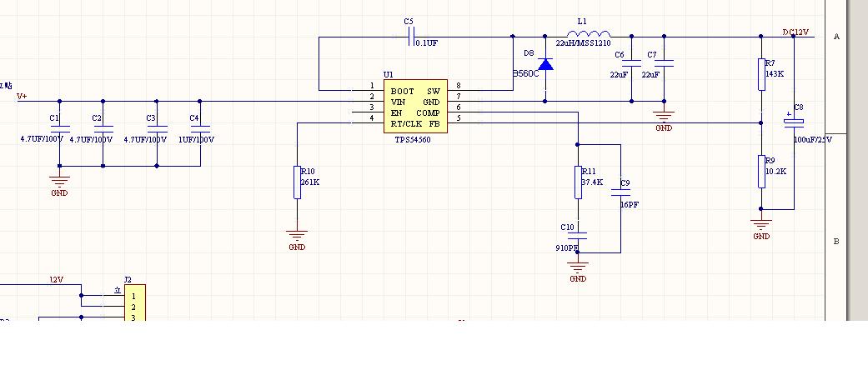
Task: Click the 10.2K resistor value
Action: click(775, 172)
